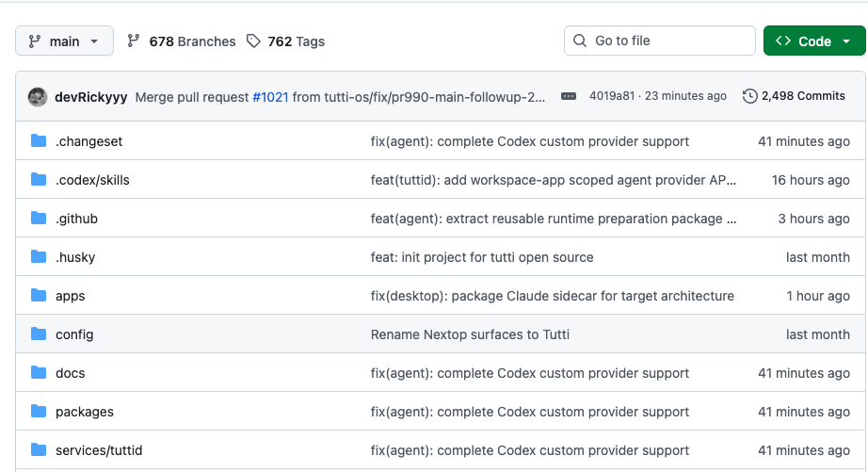Open the .codex/skills folder

[x=92, y=181]
